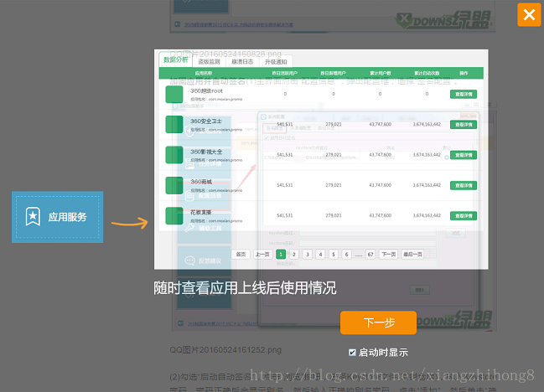This screenshot has height=392, width=544.
Task: Click the 上一页 pagination button
Action: pos(262,255)
